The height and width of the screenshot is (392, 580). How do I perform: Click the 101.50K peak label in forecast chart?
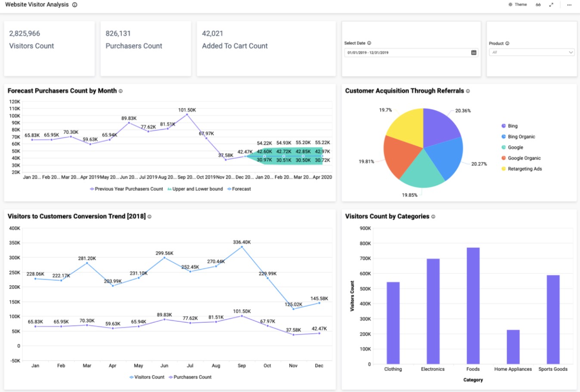click(187, 110)
